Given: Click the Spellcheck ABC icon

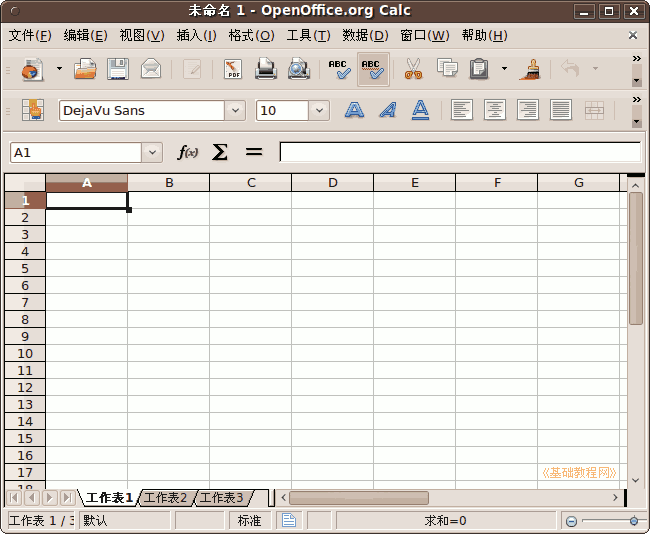Looking at the screenshot, I should coord(340,69).
